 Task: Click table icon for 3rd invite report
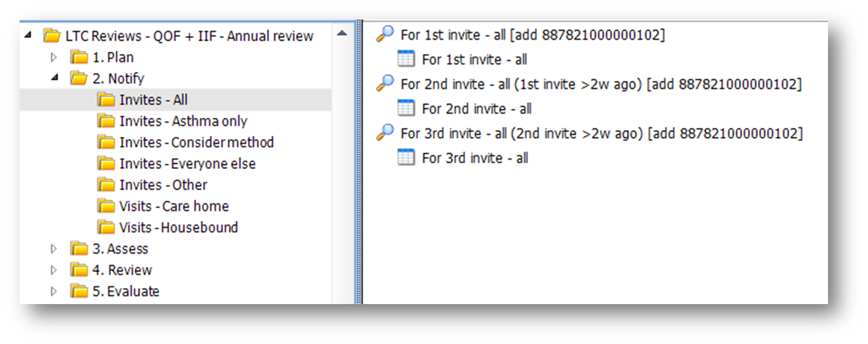pos(406,157)
